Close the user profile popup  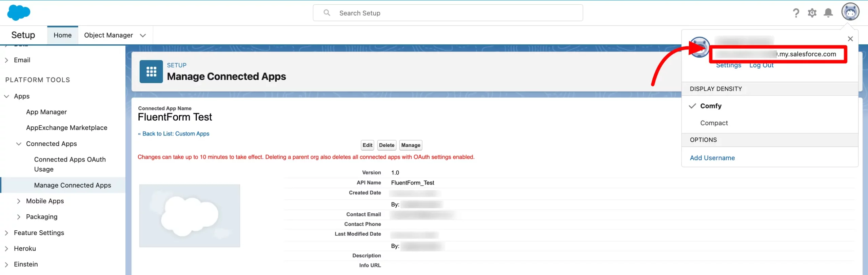pyautogui.click(x=850, y=39)
